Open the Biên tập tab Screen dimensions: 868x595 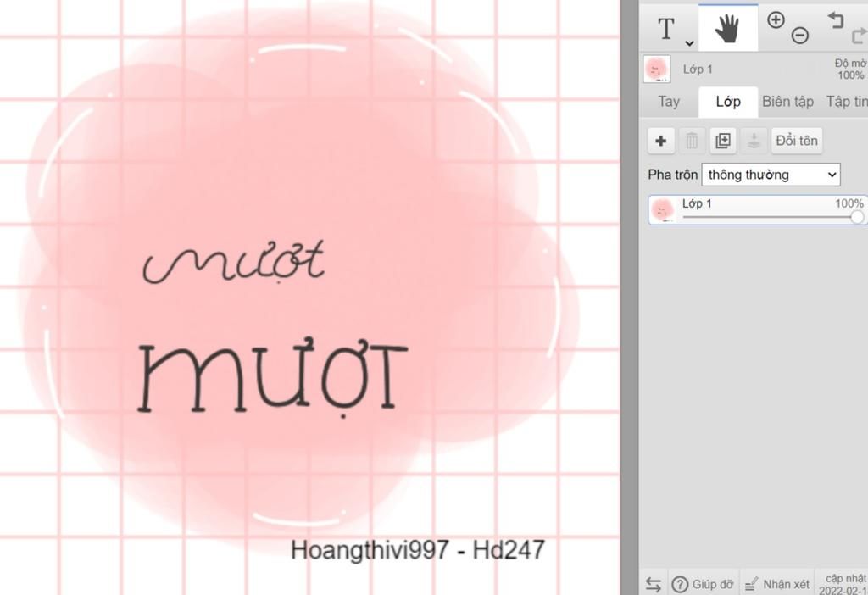point(787,102)
